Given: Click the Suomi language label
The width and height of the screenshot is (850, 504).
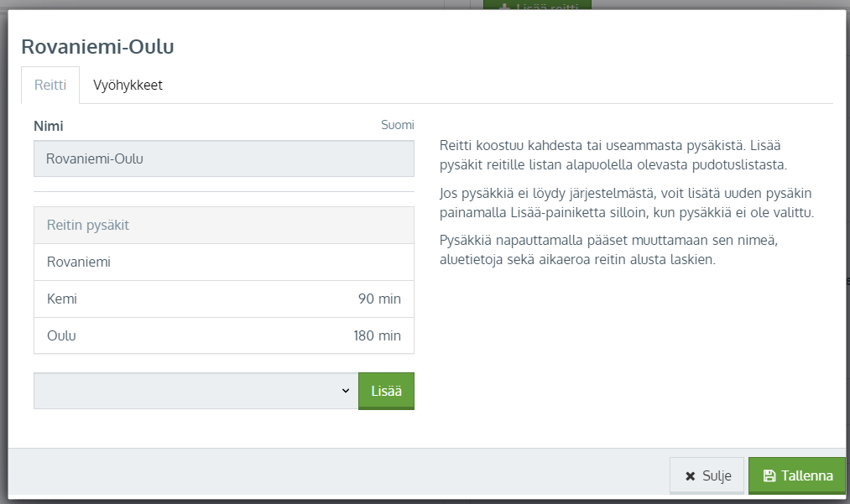Looking at the screenshot, I should pyautogui.click(x=397, y=125).
